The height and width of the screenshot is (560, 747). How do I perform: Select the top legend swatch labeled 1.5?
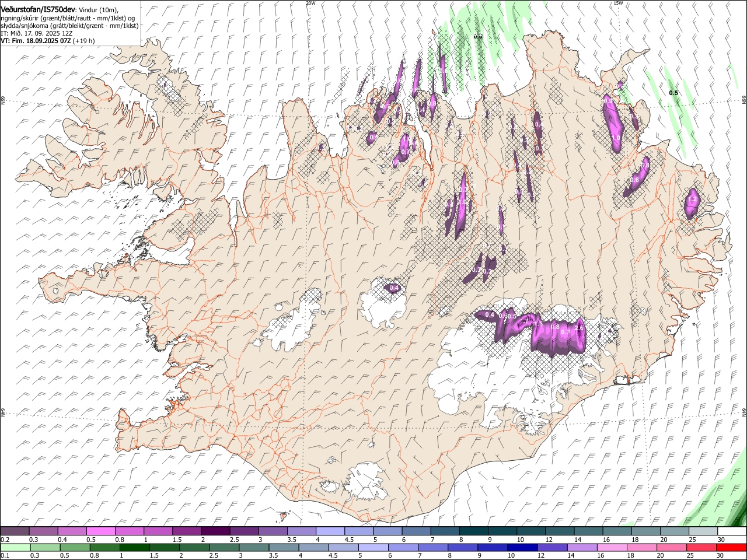(x=186, y=531)
